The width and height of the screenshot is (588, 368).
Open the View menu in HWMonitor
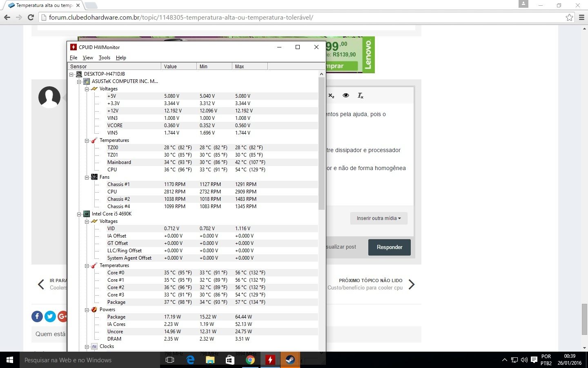point(88,58)
